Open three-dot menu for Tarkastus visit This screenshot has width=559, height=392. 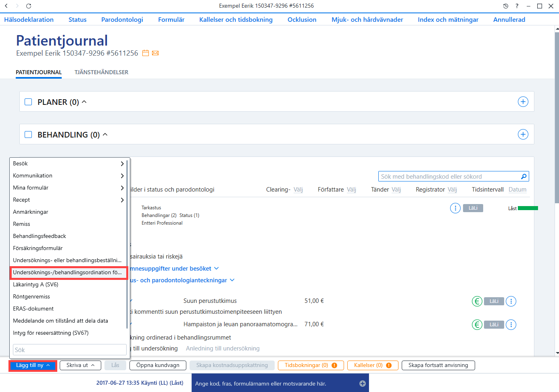click(455, 208)
